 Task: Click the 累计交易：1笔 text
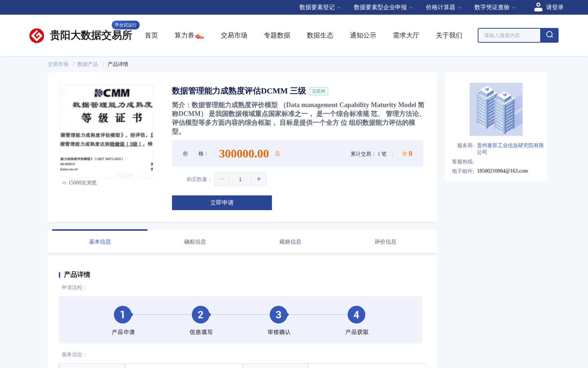click(369, 154)
